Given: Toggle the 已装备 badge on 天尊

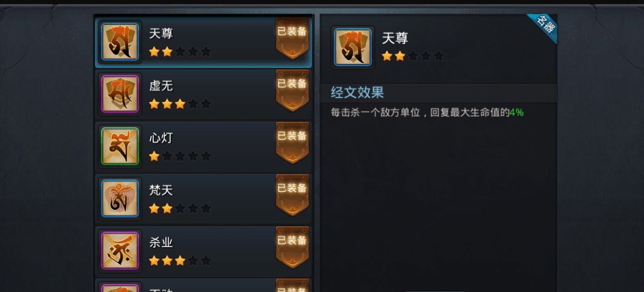Looking at the screenshot, I should pos(292,38).
